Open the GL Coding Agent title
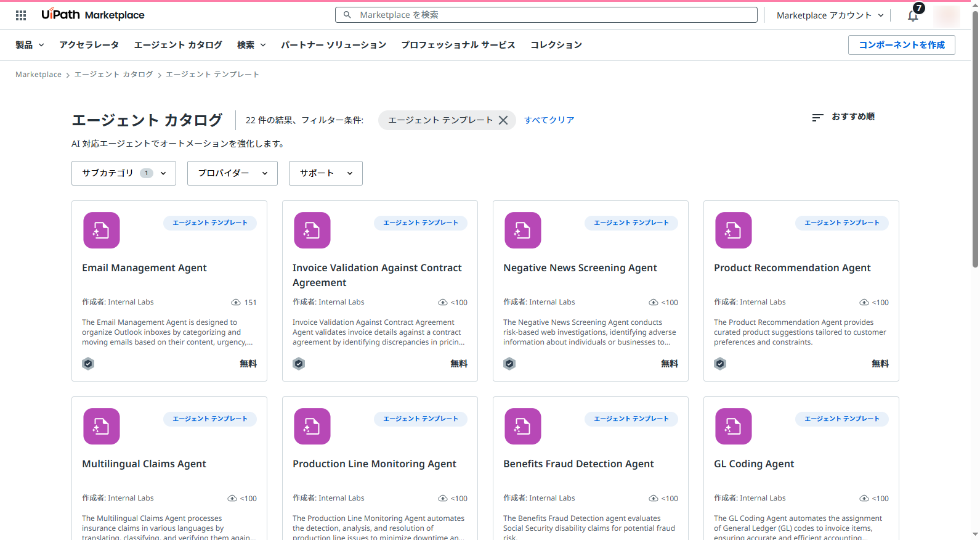 [x=754, y=464]
